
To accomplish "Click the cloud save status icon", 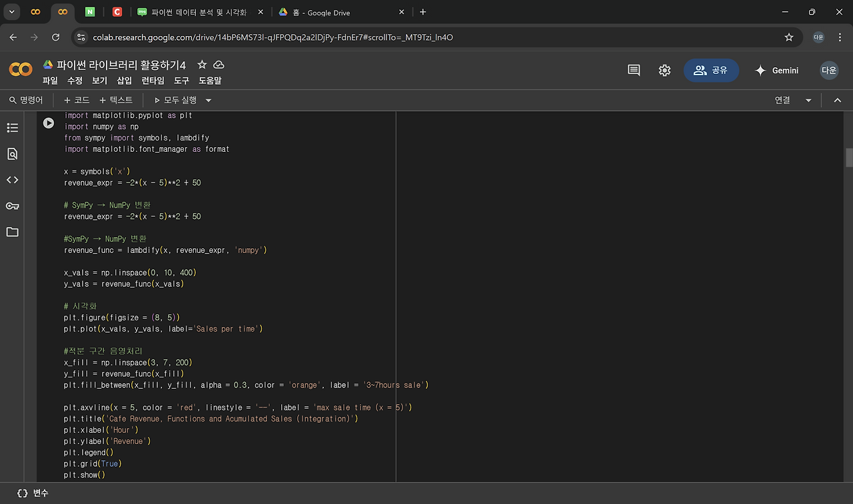I will [219, 65].
